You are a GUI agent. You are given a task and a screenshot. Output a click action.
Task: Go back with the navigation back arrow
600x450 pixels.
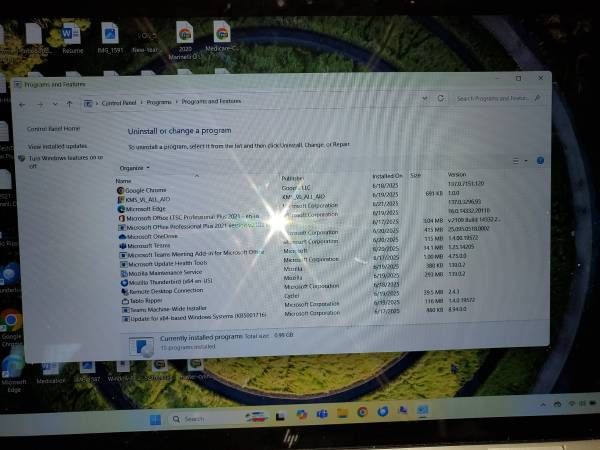click(x=23, y=103)
